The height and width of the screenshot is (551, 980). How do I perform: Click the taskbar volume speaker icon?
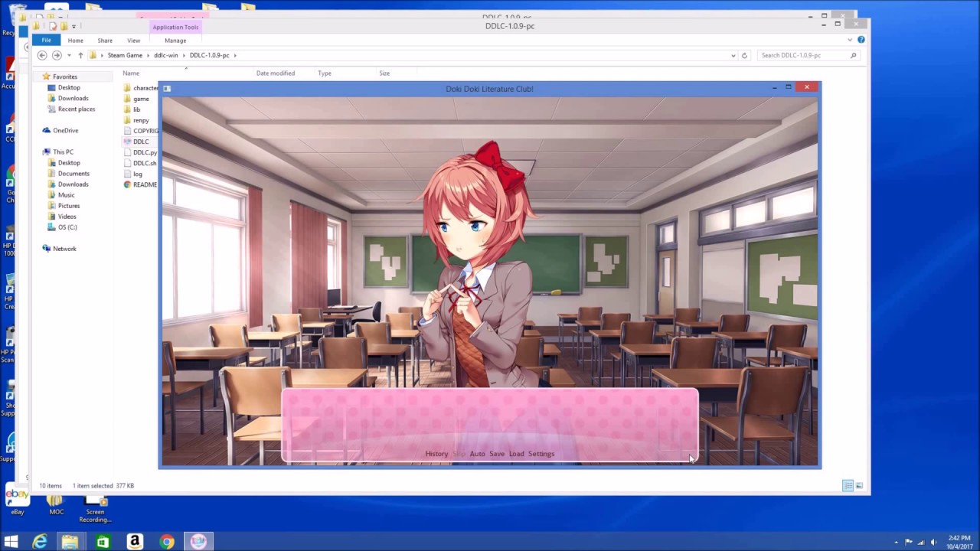click(x=933, y=542)
